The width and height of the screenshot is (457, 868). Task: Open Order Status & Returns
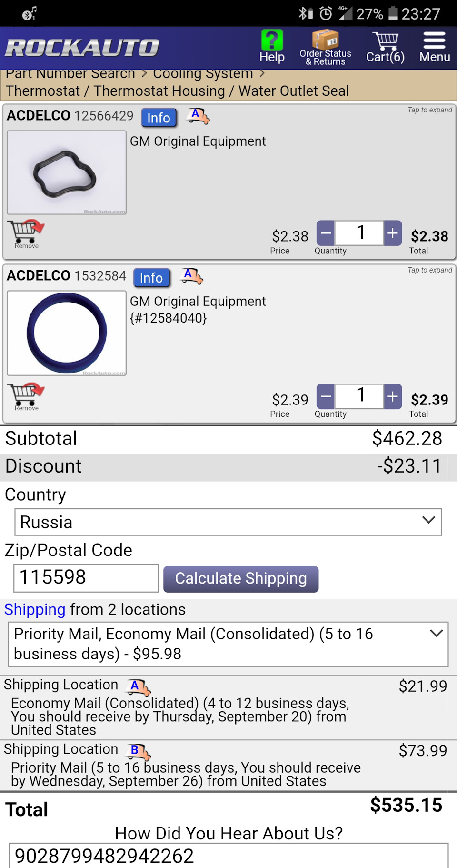(326, 47)
